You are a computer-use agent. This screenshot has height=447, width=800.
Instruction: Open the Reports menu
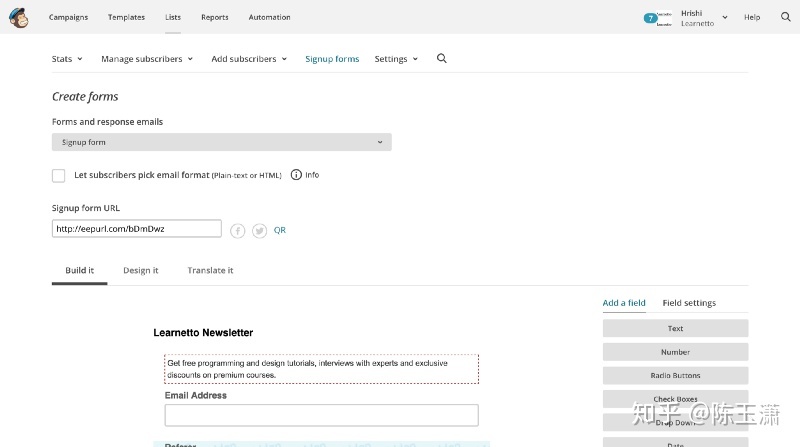click(x=215, y=17)
